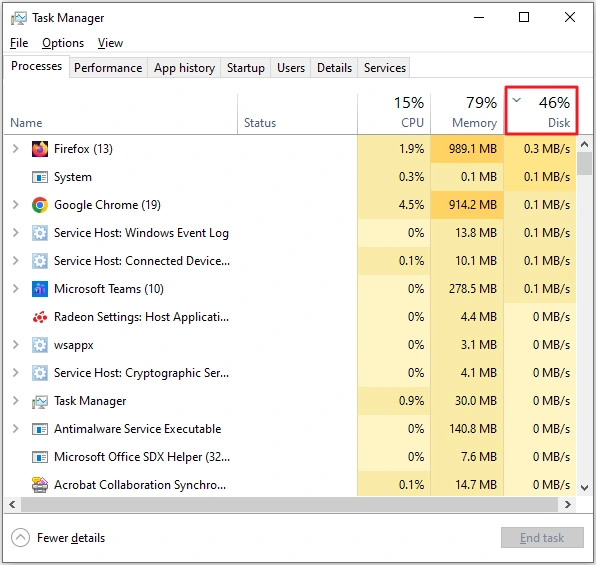Image resolution: width=596 pixels, height=565 pixels.
Task: Click the Service Host Windows Event Log gear icon
Action: pyautogui.click(x=40, y=233)
